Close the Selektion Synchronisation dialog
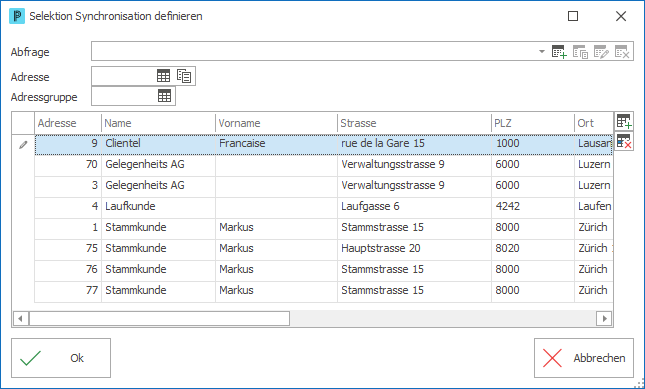Image resolution: width=645 pixels, height=389 pixels. coord(621,16)
